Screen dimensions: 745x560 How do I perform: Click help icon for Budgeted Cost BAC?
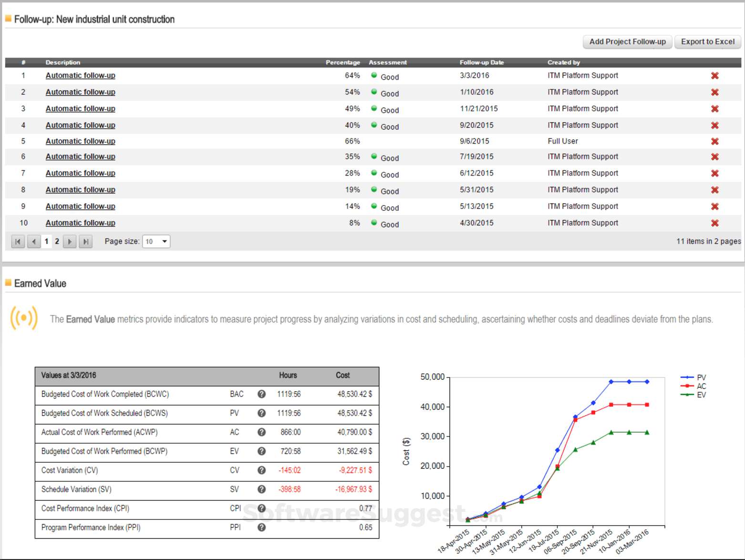pos(261,394)
